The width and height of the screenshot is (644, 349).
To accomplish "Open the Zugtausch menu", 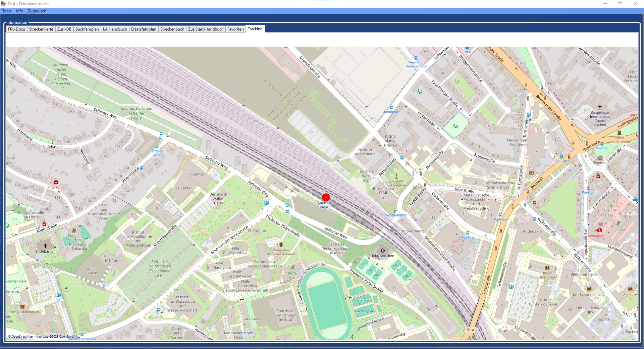I will tap(37, 11).
